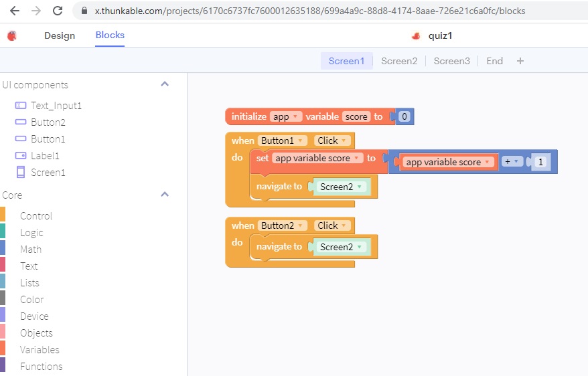Switch to the Screen3 tab

click(x=451, y=61)
